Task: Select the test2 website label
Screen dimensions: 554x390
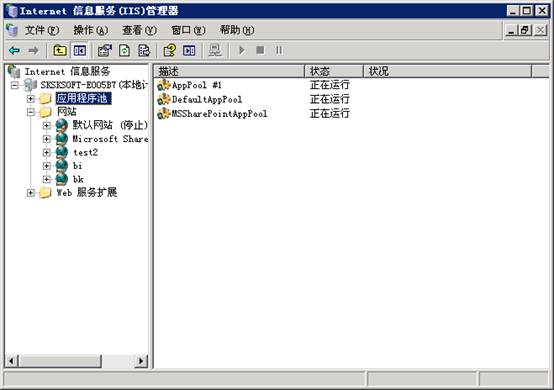Action: (x=85, y=152)
